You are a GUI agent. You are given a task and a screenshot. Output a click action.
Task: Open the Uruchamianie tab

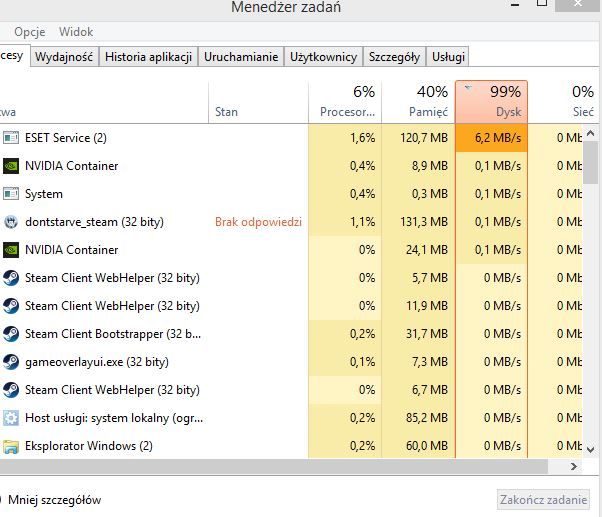[x=241, y=57]
